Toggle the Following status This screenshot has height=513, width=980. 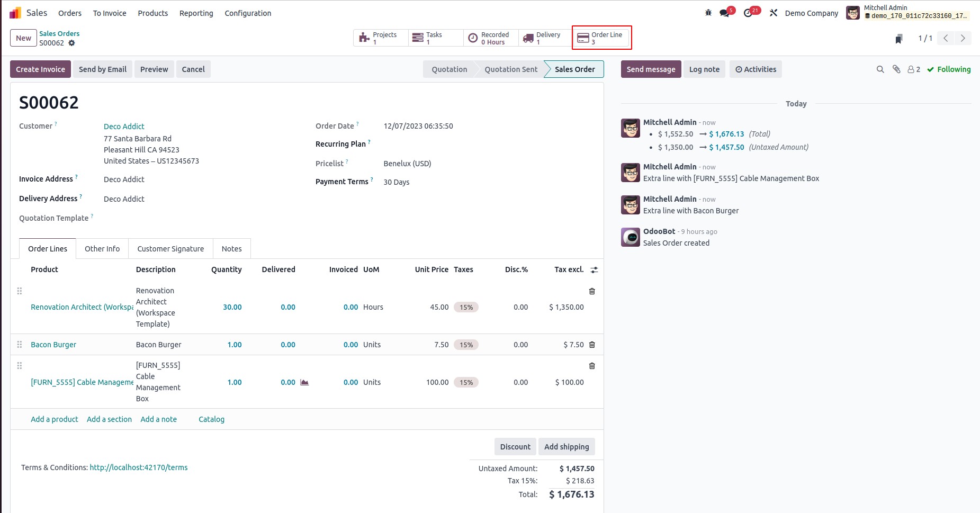(949, 69)
